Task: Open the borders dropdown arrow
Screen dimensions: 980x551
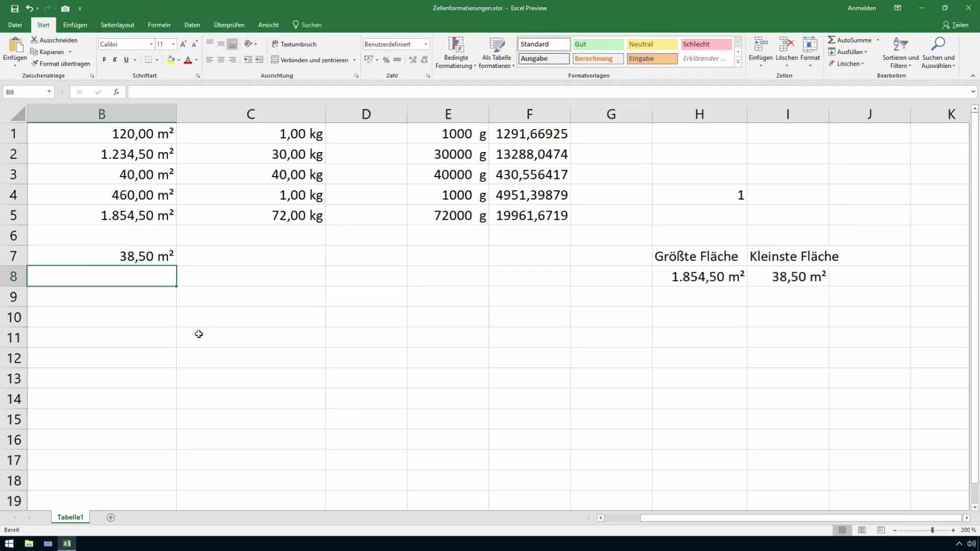Action: 157,60
